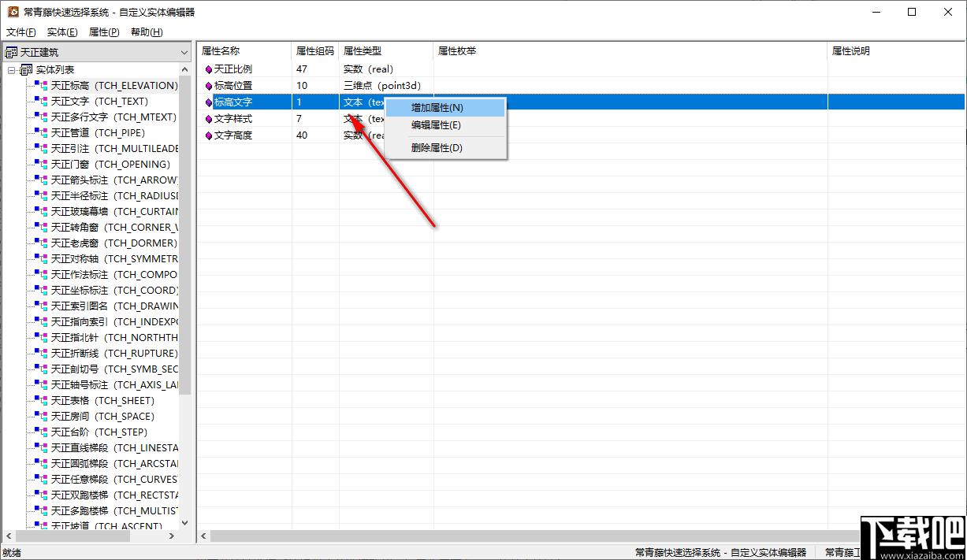Click the icon beside 天正索引图名 entity
This screenshot has width=967, height=560.
[x=41, y=306]
